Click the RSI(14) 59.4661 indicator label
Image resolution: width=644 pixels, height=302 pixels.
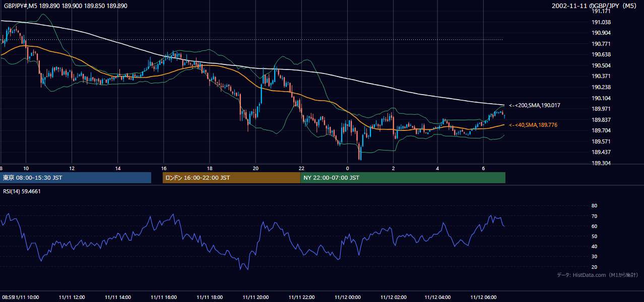[x=22, y=191]
